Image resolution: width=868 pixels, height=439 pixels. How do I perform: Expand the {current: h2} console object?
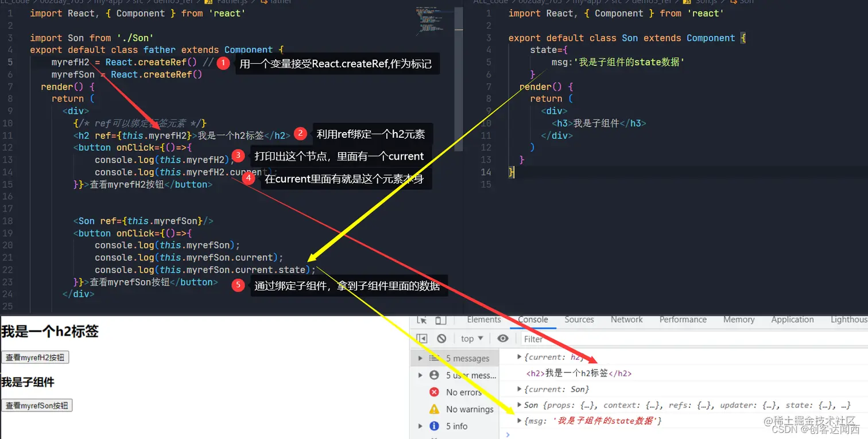click(x=520, y=357)
